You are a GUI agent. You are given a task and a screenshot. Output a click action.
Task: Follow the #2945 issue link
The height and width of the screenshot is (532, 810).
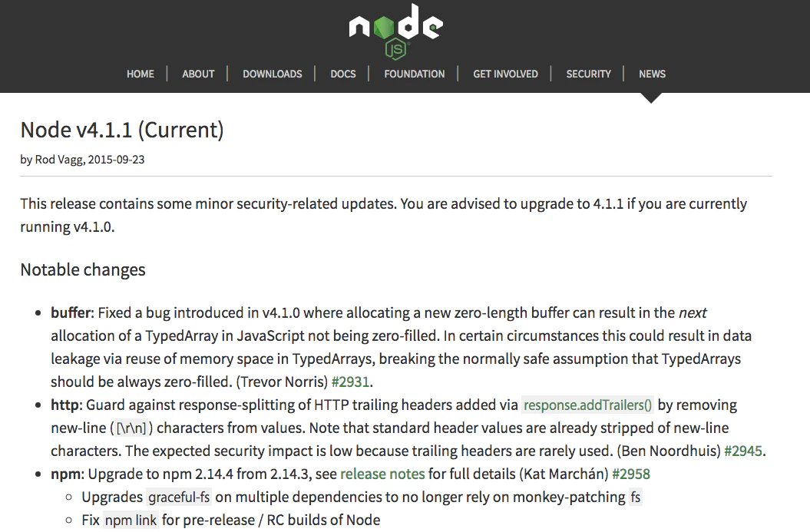743,451
